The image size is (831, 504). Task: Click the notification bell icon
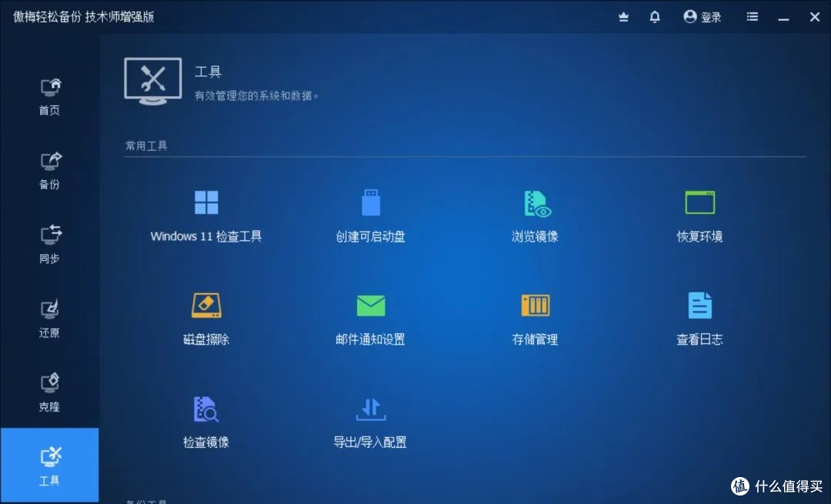point(655,17)
